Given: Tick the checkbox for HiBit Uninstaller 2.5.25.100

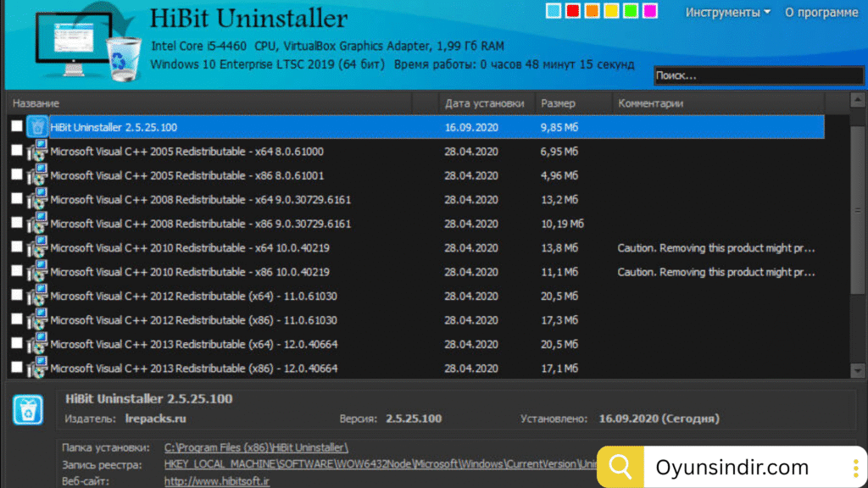Looking at the screenshot, I should pos(17,126).
